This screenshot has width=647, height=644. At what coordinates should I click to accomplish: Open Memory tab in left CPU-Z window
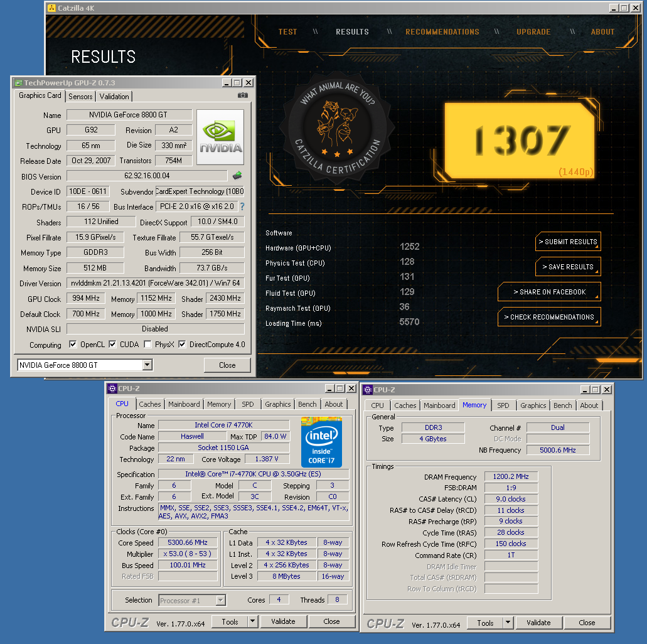click(x=219, y=405)
